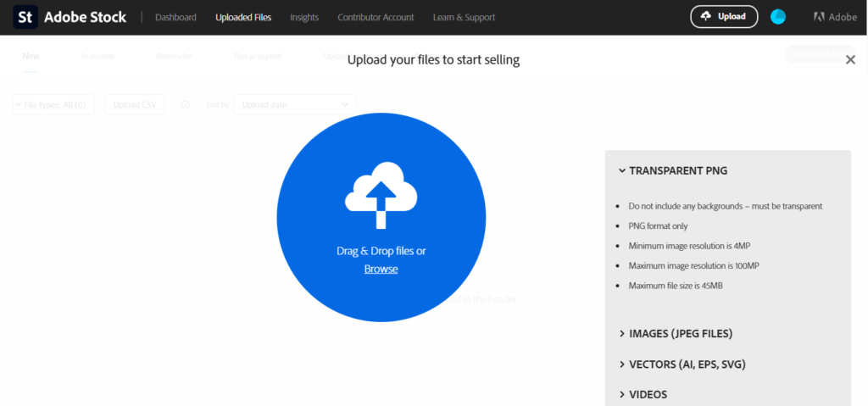The width and height of the screenshot is (868, 406).
Task: Click the Adobe Stock St logo
Action: pyautogui.click(x=25, y=17)
